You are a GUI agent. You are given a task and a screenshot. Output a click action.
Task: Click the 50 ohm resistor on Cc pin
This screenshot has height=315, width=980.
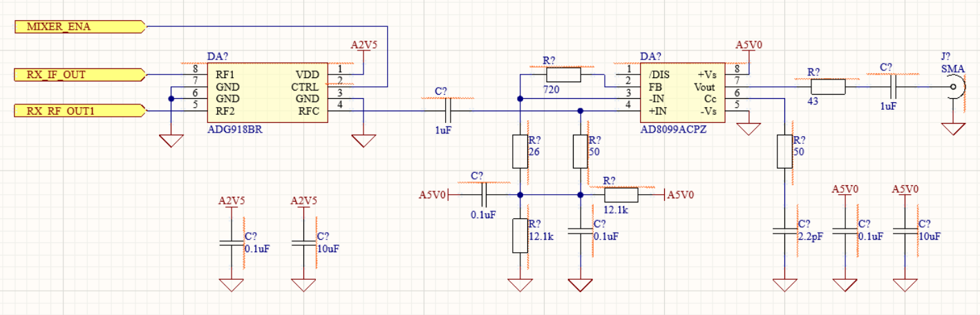(784, 151)
